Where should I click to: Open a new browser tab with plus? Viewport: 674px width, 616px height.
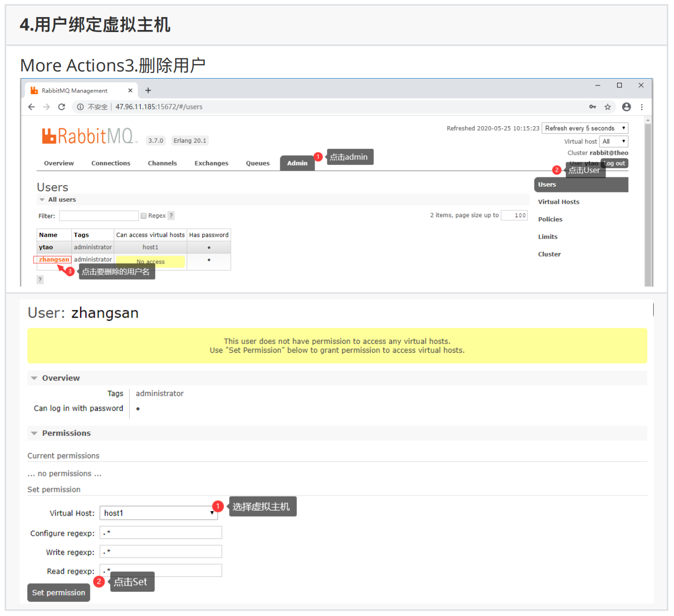(148, 91)
